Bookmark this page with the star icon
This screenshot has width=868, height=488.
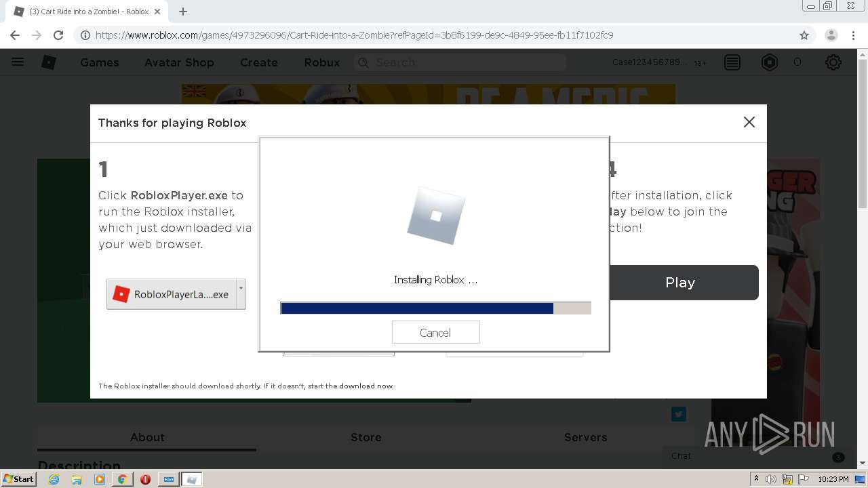(x=804, y=35)
